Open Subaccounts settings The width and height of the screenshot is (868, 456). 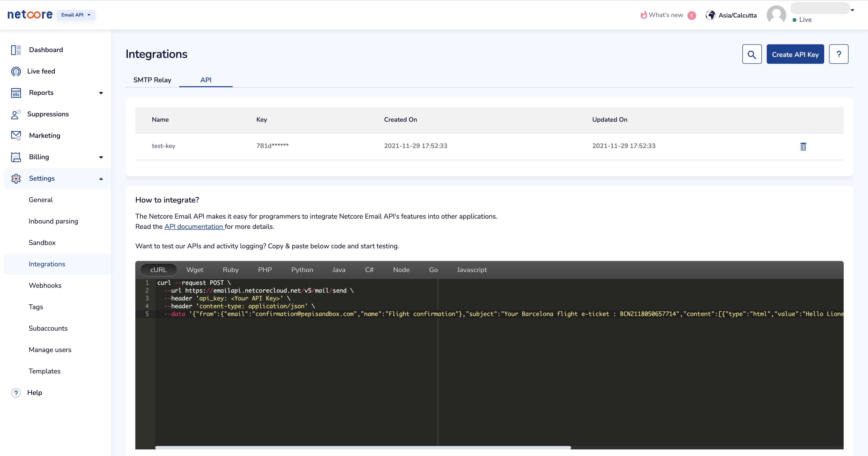pyautogui.click(x=48, y=328)
